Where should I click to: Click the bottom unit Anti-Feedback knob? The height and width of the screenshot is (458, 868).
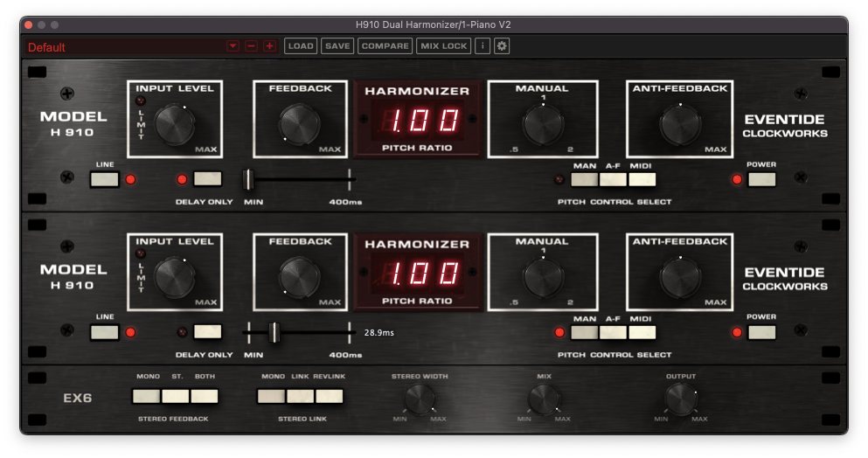680,276
